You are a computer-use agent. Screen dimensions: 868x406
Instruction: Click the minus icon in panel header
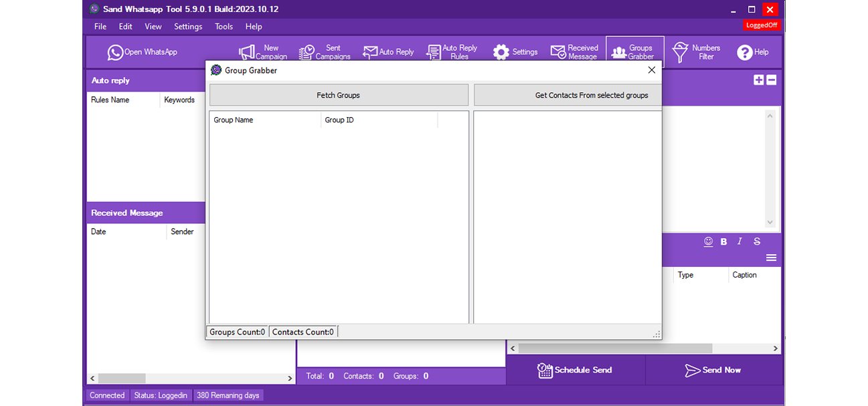(x=771, y=80)
